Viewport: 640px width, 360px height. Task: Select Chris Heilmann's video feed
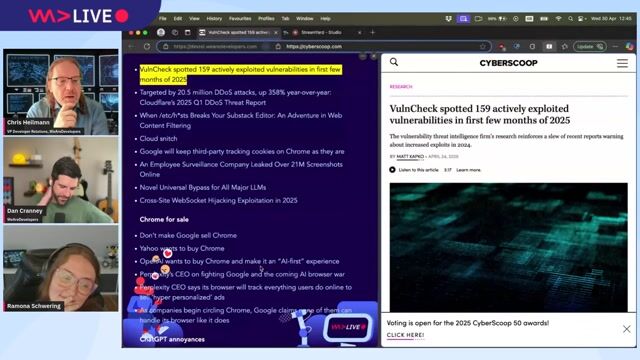(x=61, y=92)
